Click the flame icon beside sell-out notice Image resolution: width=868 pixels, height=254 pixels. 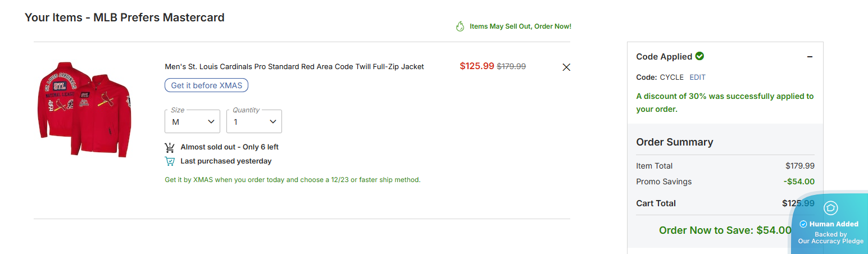pyautogui.click(x=460, y=26)
